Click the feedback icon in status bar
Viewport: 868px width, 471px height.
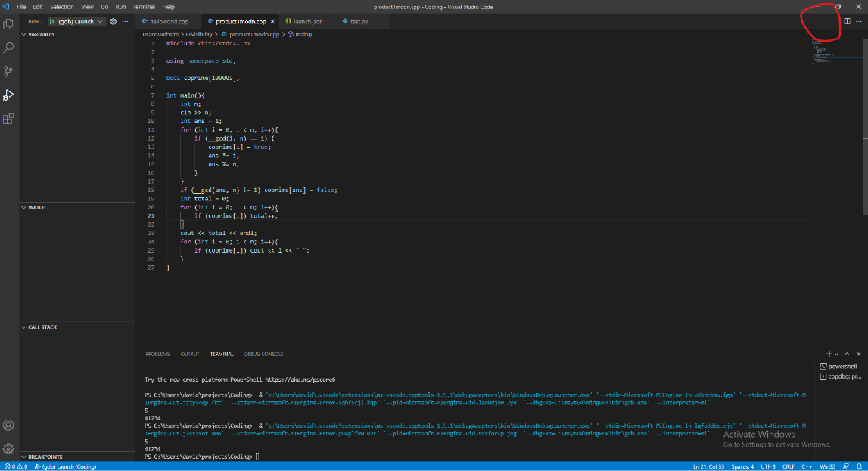tap(846, 466)
